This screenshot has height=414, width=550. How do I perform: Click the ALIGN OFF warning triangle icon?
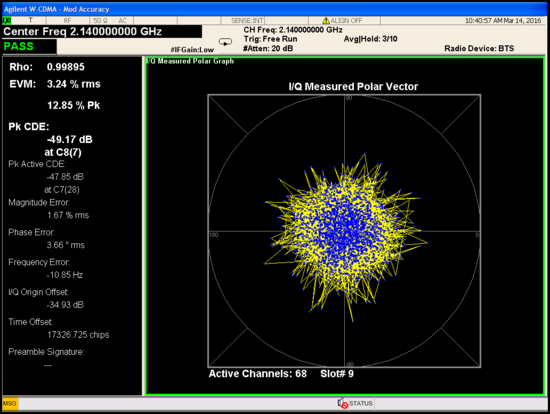[x=326, y=21]
